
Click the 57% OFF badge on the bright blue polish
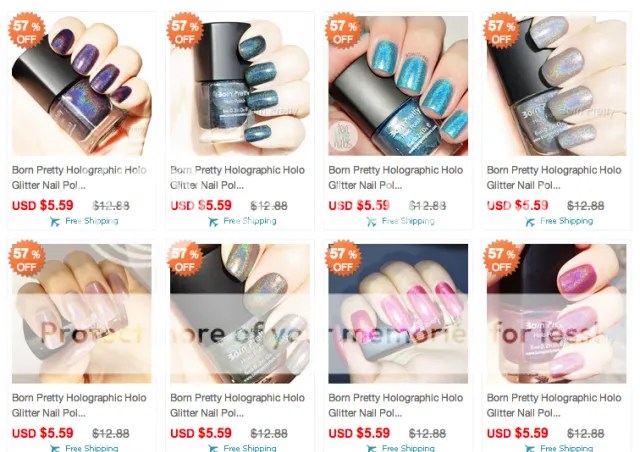343,31
